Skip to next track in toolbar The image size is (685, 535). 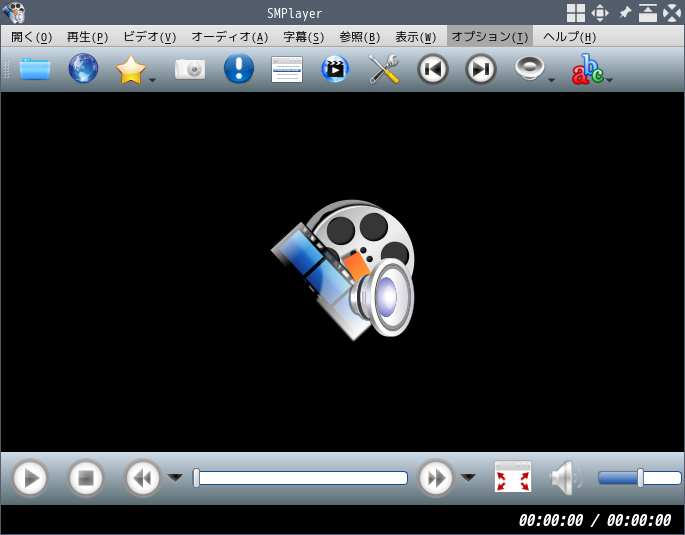[x=481, y=69]
